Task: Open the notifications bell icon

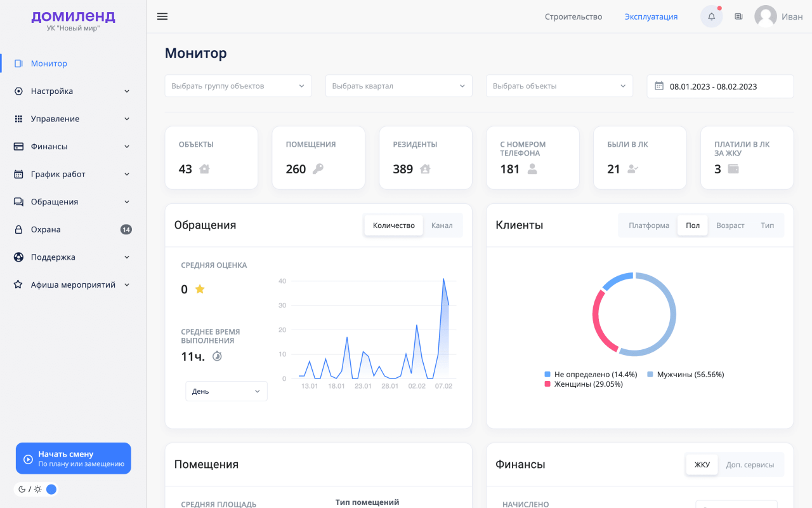Action: [711, 17]
